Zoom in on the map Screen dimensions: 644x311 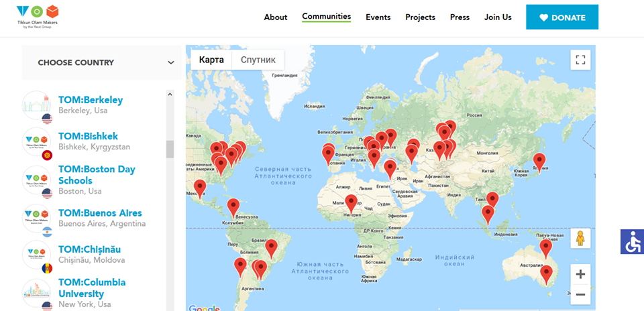pos(580,274)
